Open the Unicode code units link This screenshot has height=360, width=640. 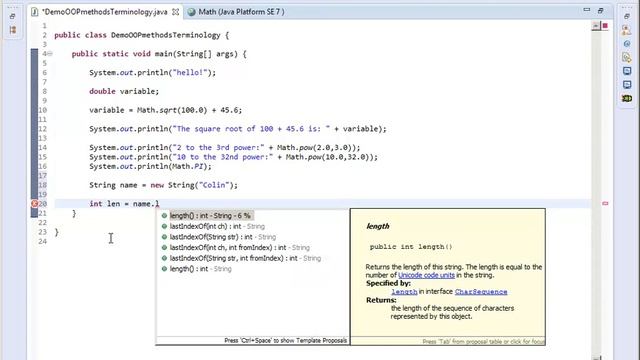pyautogui.click(x=426, y=275)
